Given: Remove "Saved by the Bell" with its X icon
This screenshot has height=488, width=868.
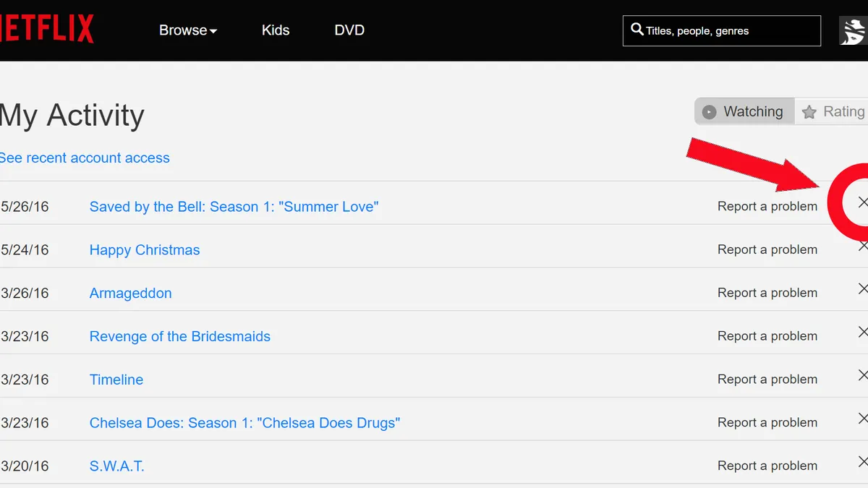Looking at the screenshot, I should 863,203.
